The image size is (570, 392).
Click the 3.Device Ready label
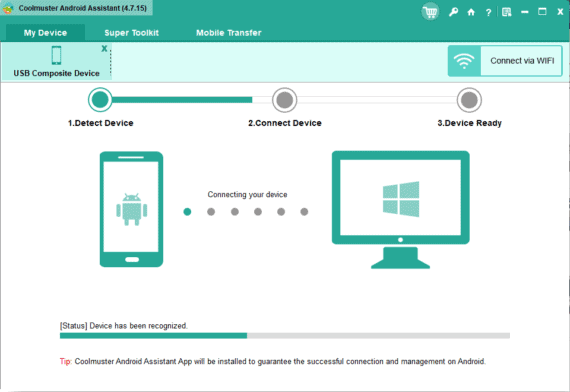pos(470,123)
